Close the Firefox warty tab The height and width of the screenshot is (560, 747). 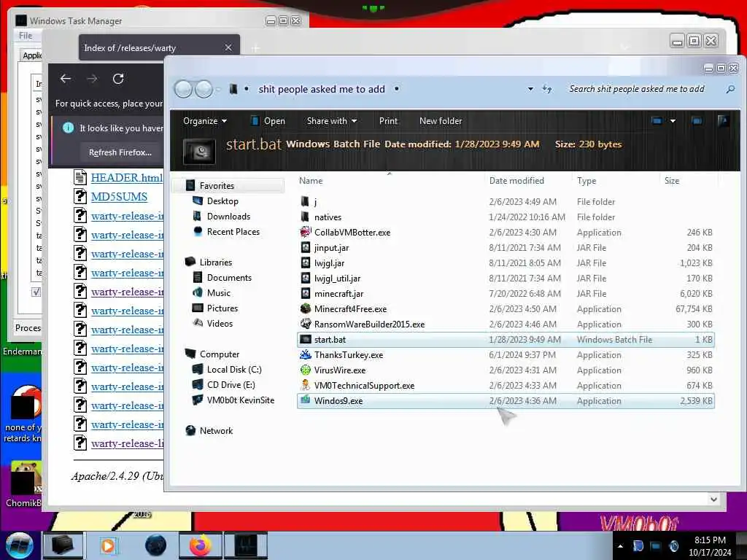[228, 47]
